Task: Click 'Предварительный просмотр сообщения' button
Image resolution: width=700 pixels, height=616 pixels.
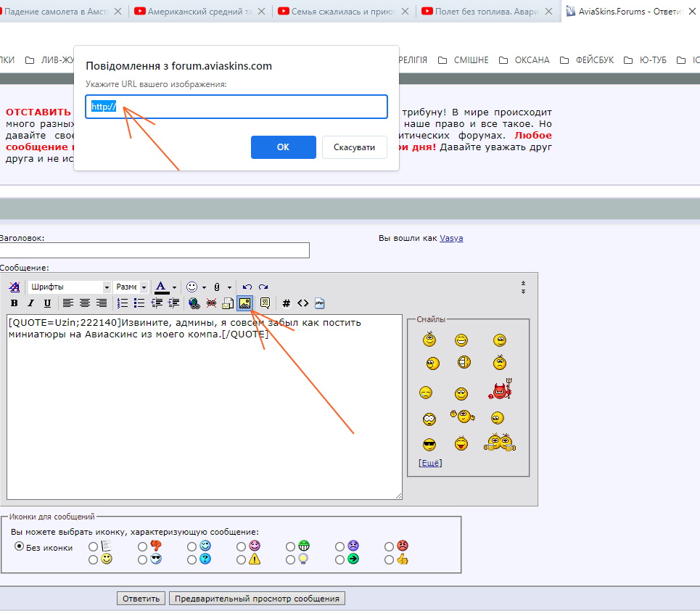Action: coord(257,599)
